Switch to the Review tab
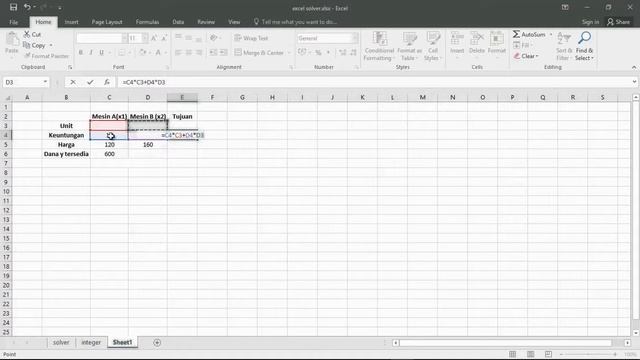This screenshot has height=360, width=640. tap(206, 22)
